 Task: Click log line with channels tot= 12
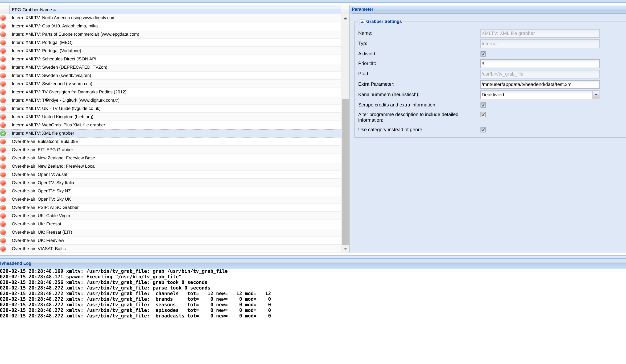[135, 293]
